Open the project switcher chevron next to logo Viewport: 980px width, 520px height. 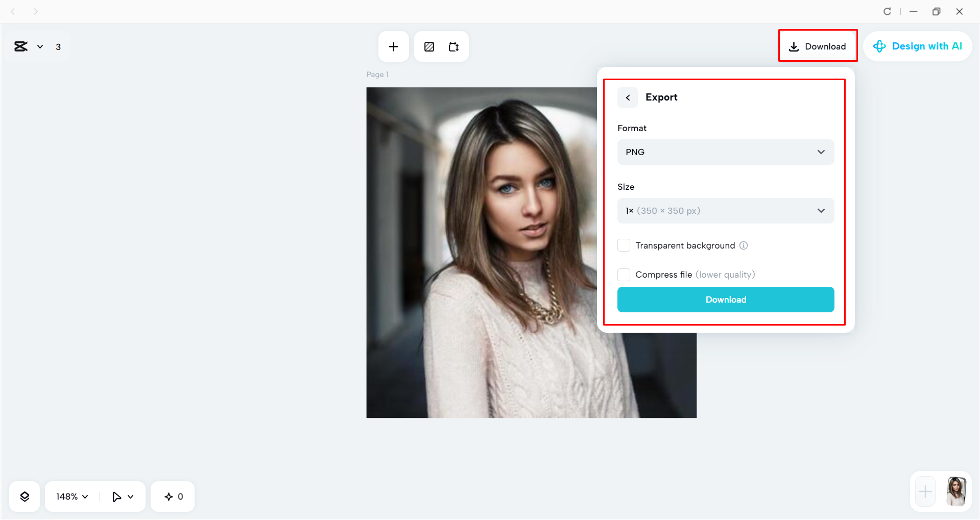pos(40,46)
